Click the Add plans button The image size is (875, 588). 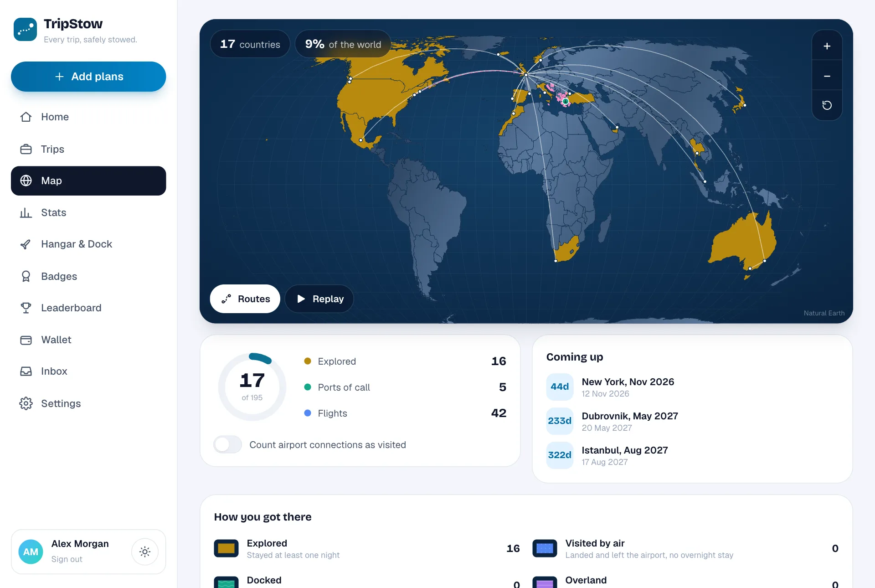point(88,77)
